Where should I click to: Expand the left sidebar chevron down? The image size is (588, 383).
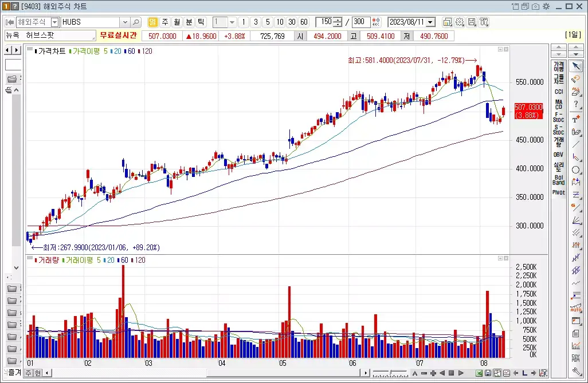[x=16, y=267]
